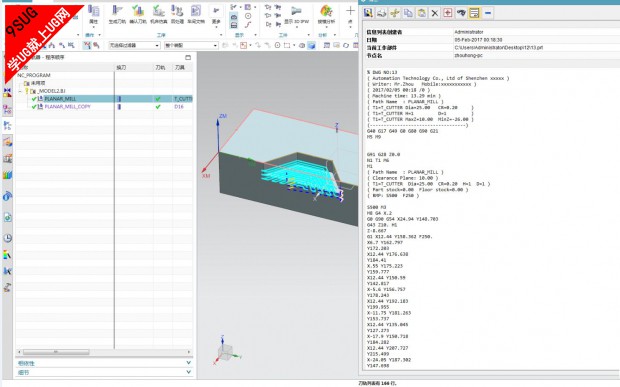Click the zhouhong-pc node name value

point(468,56)
